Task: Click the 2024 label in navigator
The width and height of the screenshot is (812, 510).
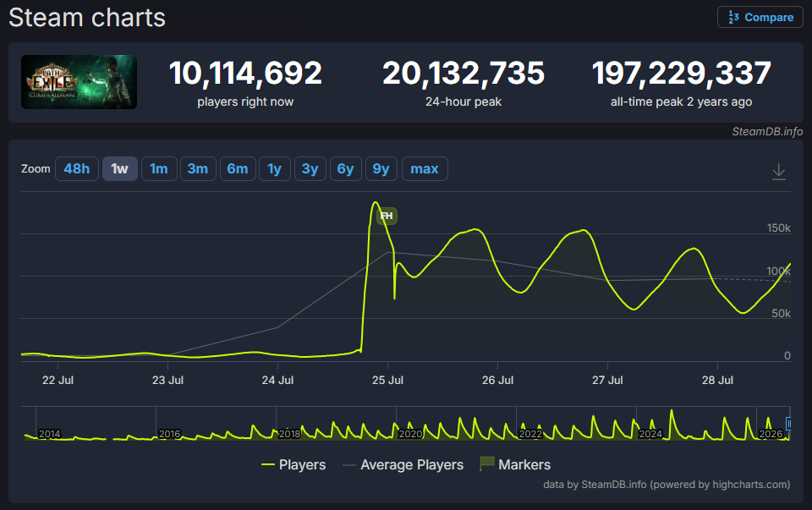Action: (x=650, y=434)
